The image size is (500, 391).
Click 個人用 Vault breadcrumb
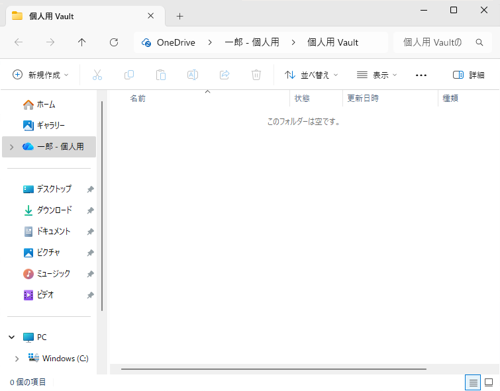[333, 42]
